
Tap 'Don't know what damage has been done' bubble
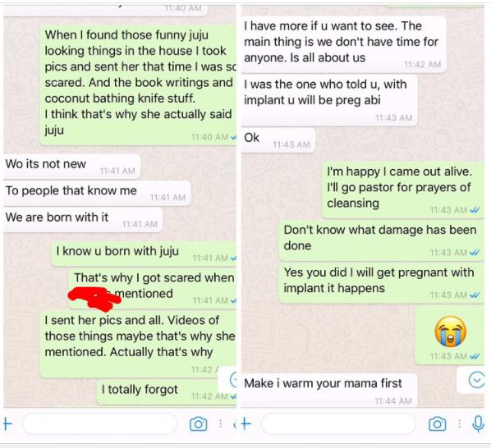pos(382,240)
